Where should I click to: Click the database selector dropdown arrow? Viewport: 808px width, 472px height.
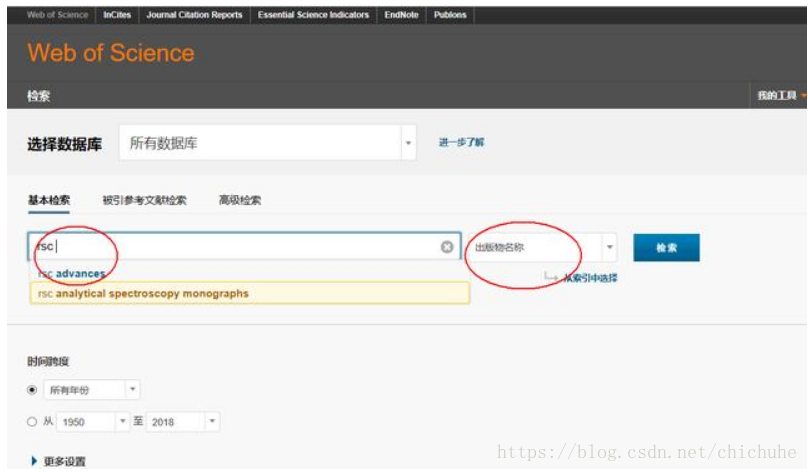coord(408,143)
